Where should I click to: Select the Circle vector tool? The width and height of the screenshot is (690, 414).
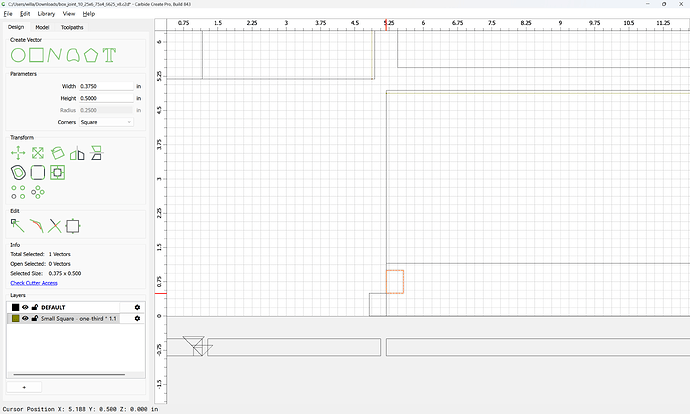click(x=18, y=55)
